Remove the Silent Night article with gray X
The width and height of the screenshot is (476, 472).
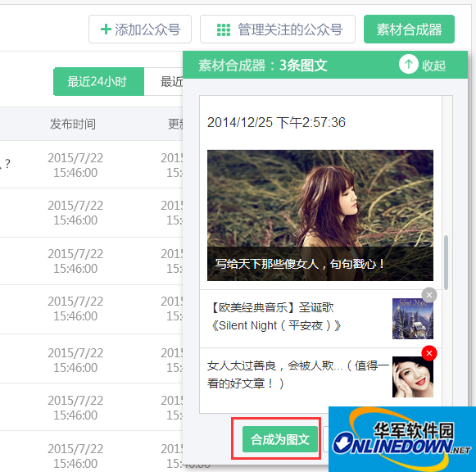pos(429,295)
